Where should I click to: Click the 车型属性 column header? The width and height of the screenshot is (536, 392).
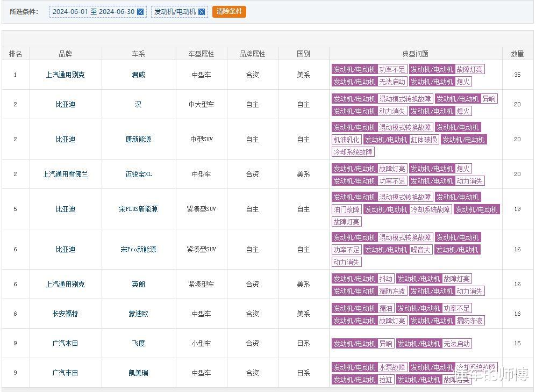[x=202, y=54]
